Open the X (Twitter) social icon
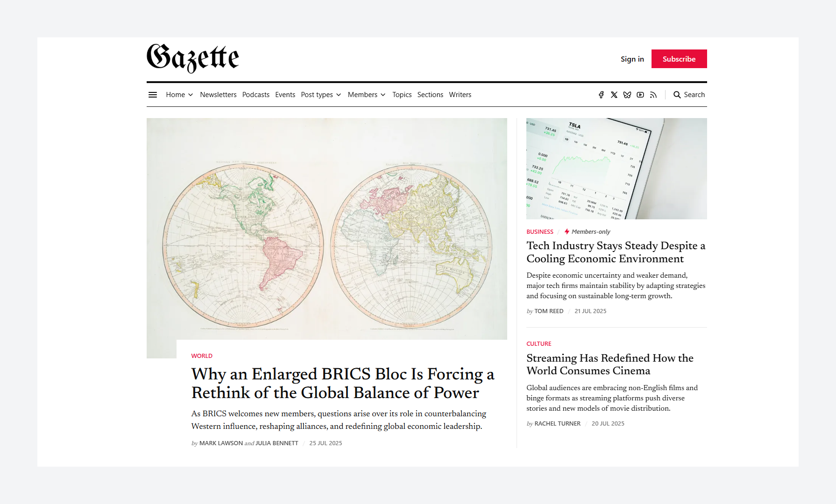 click(x=614, y=95)
